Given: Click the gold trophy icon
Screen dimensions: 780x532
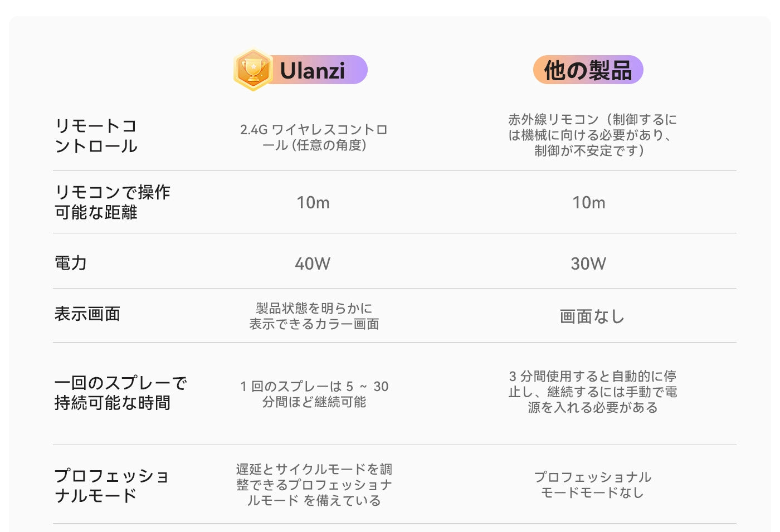Looking at the screenshot, I should coord(253,70).
